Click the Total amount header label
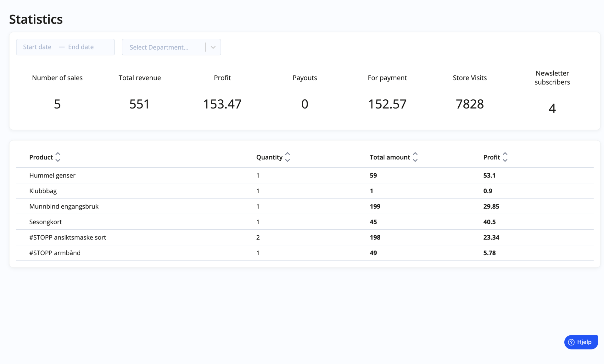The height and width of the screenshot is (364, 604). point(390,157)
